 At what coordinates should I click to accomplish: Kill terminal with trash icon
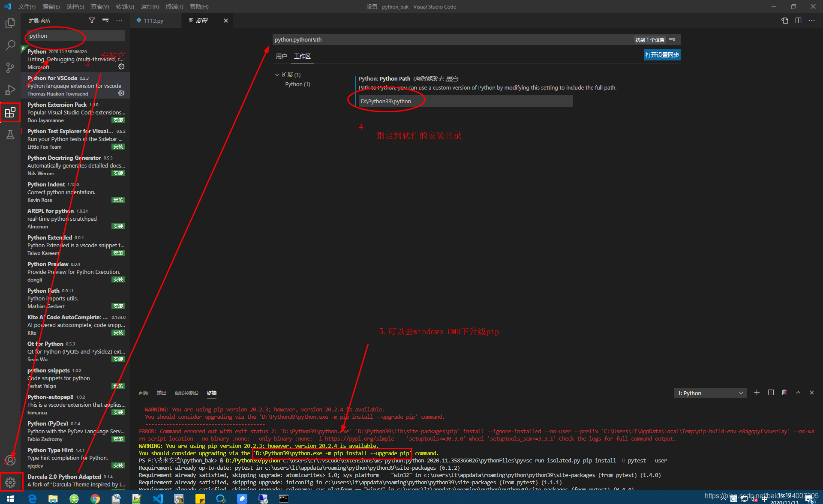pyautogui.click(x=784, y=393)
